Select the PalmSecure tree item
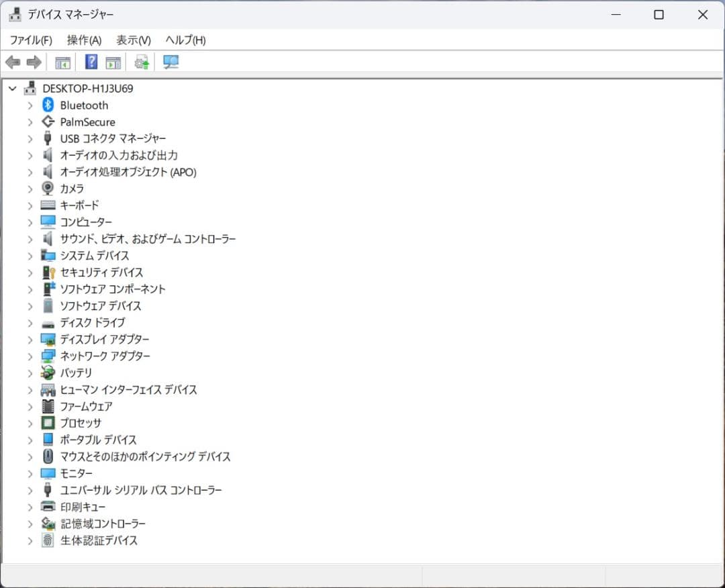Screen dimensions: 725x588 [x=87, y=122]
